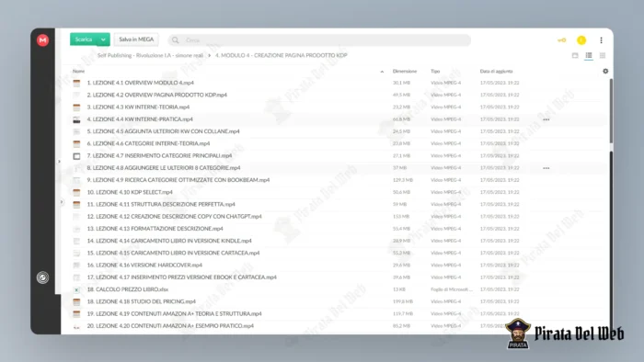Click the Cerca search field
Screen dimensions: 644x362
(x=319, y=40)
